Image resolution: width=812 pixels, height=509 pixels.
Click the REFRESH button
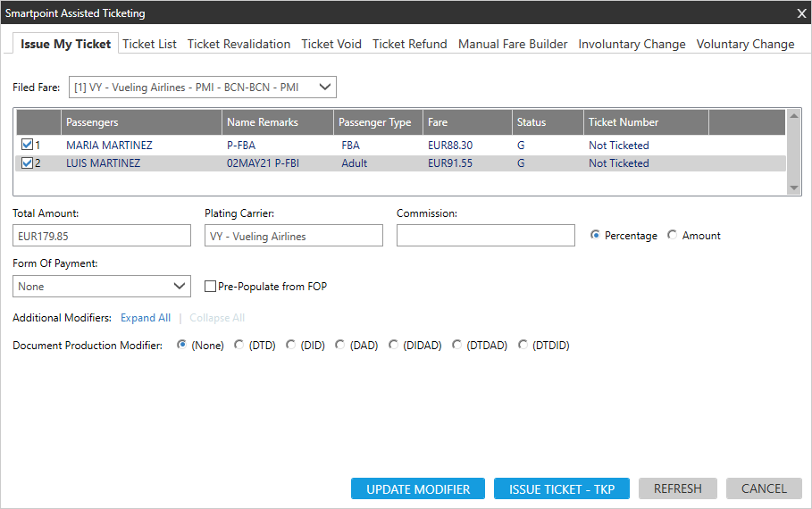pyautogui.click(x=677, y=488)
